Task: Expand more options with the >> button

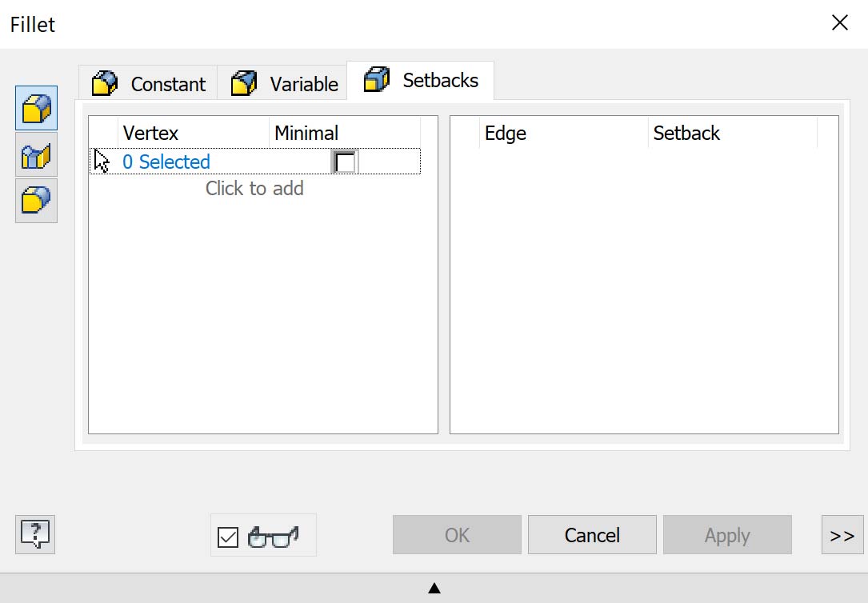Action: tap(842, 535)
